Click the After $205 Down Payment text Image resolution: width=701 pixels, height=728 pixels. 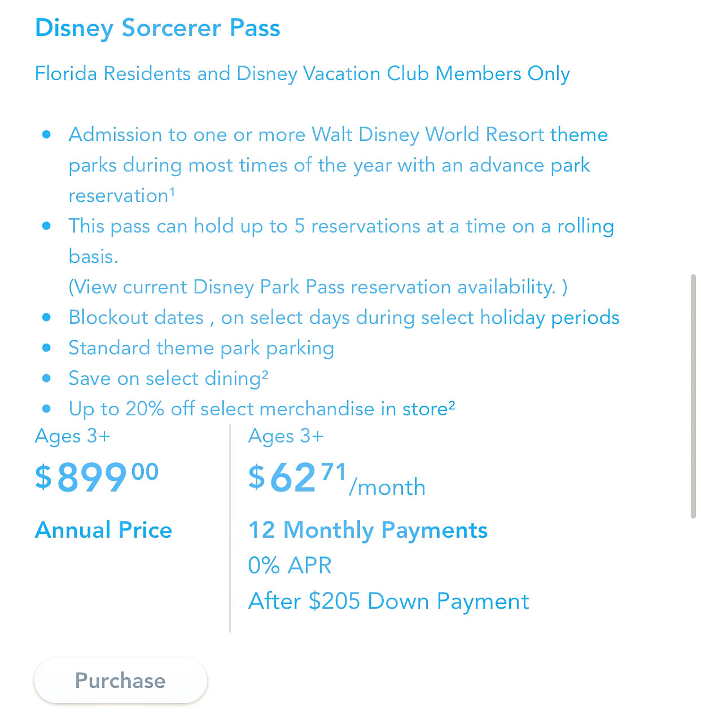click(x=388, y=602)
